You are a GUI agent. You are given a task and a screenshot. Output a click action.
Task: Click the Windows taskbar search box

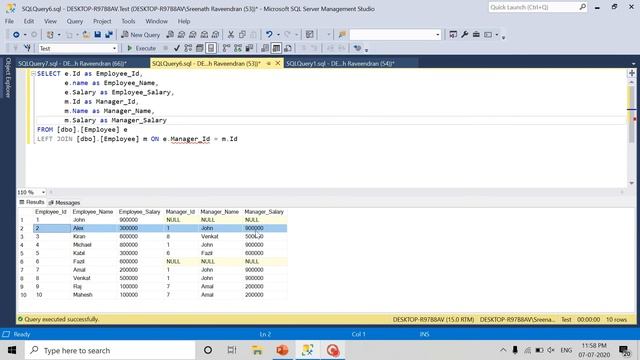tap(110, 350)
